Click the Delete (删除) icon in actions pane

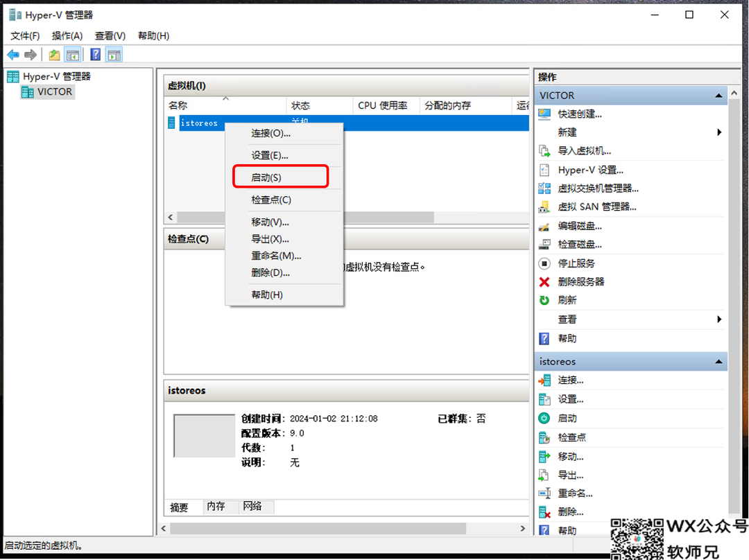click(544, 512)
